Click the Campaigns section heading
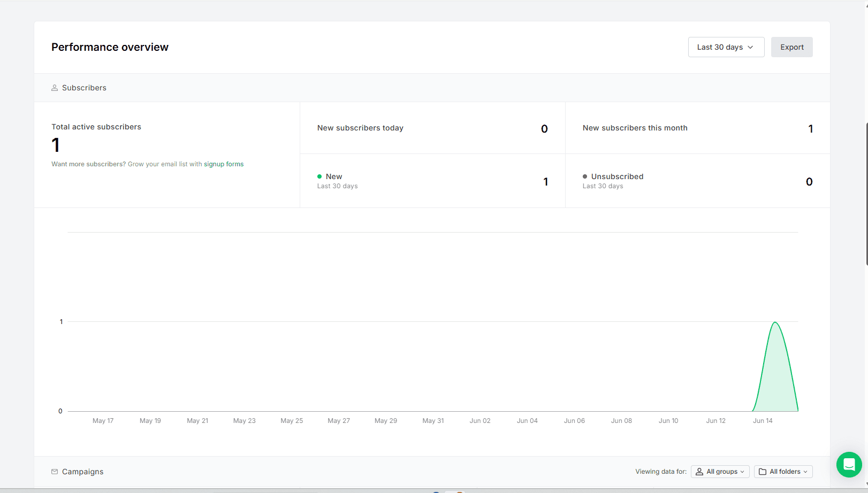The width and height of the screenshot is (868, 493). click(82, 472)
